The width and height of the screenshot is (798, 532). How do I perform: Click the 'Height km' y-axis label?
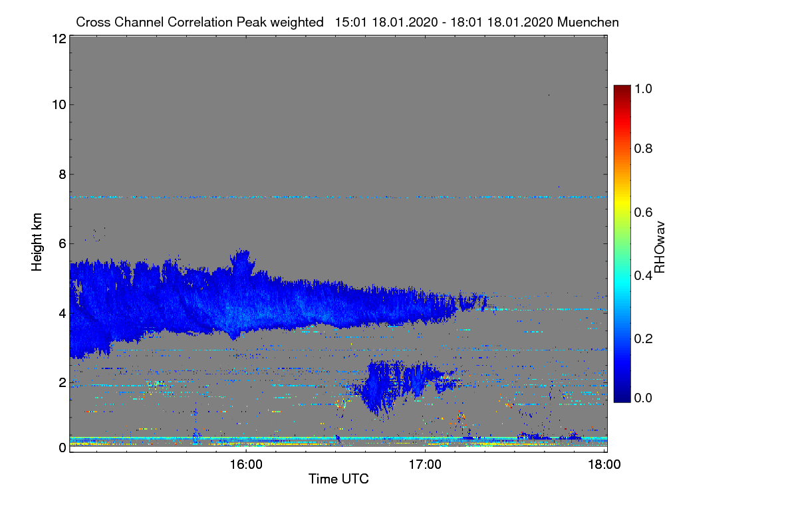pos(37,242)
